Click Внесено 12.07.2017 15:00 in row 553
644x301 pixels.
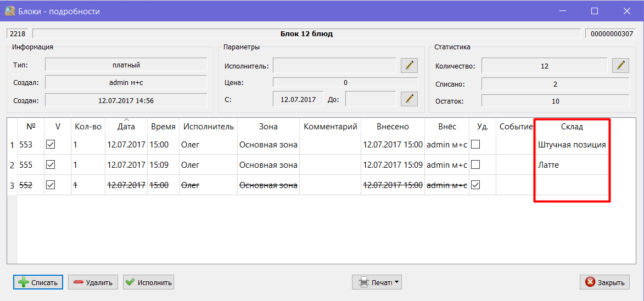coord(393,144)
